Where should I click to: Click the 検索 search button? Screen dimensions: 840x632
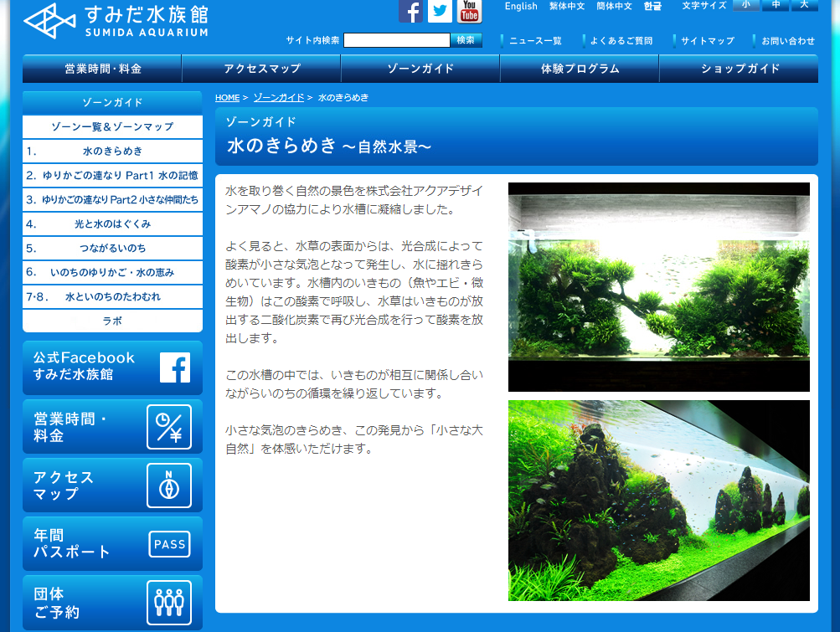tap(466, 39)
